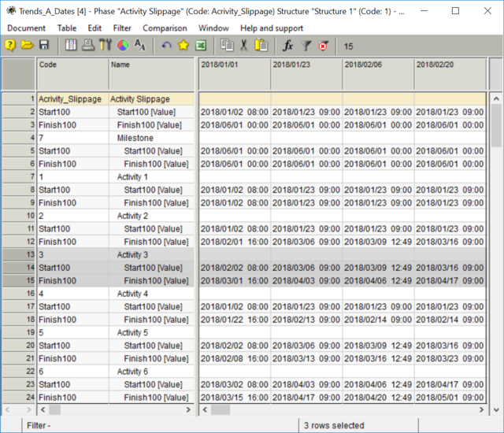Viewport: 504px width, 433px height.
Task: Open the Window menu
Action: pyautogui.click(x=213, y=28)
